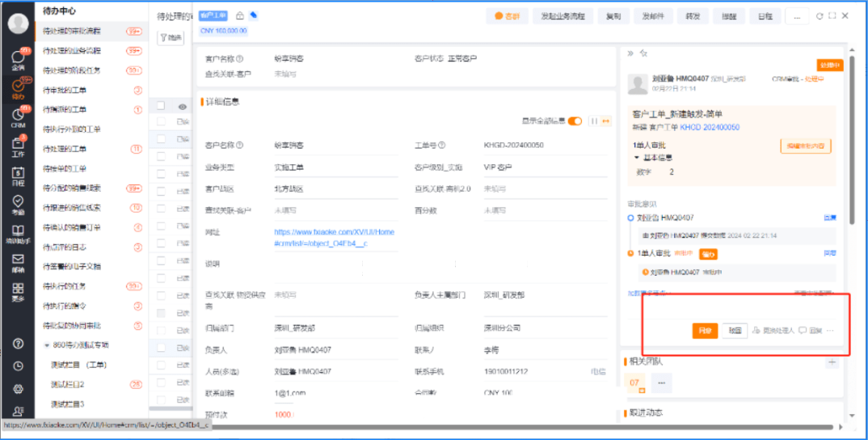Select 待处理的审批流程 in the list
The width and height of the screenshot is (868, 440).
click(x=91, y=31)
